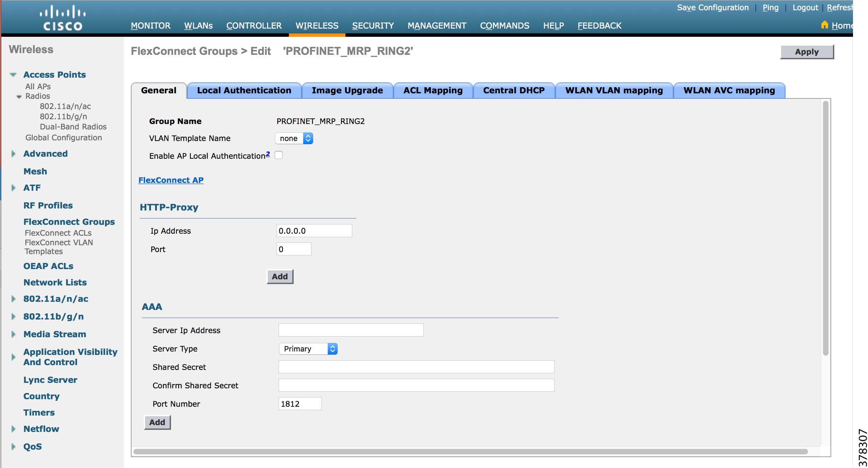Open Dual-Band Radios

[x=73, y=127]
